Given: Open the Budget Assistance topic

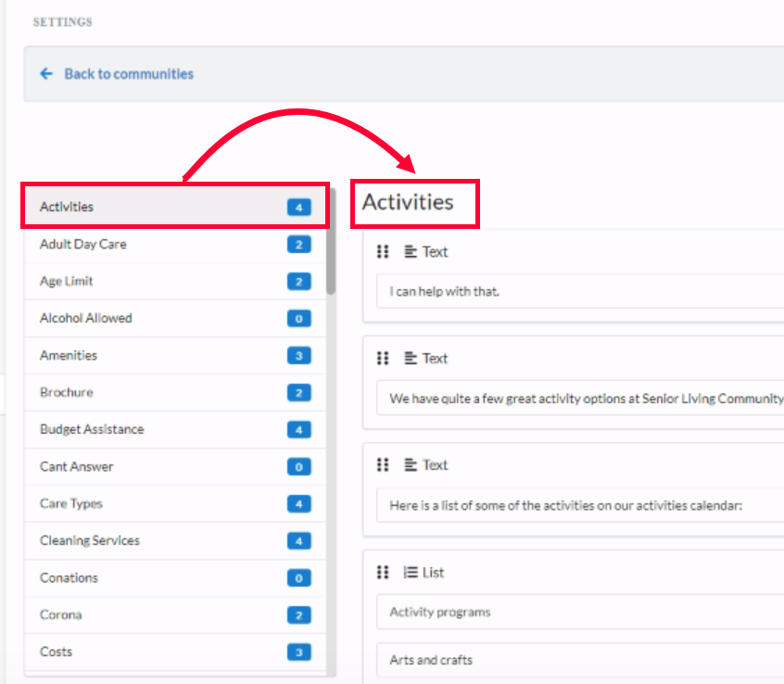Looking at the screenshot, I should (92, 430).
